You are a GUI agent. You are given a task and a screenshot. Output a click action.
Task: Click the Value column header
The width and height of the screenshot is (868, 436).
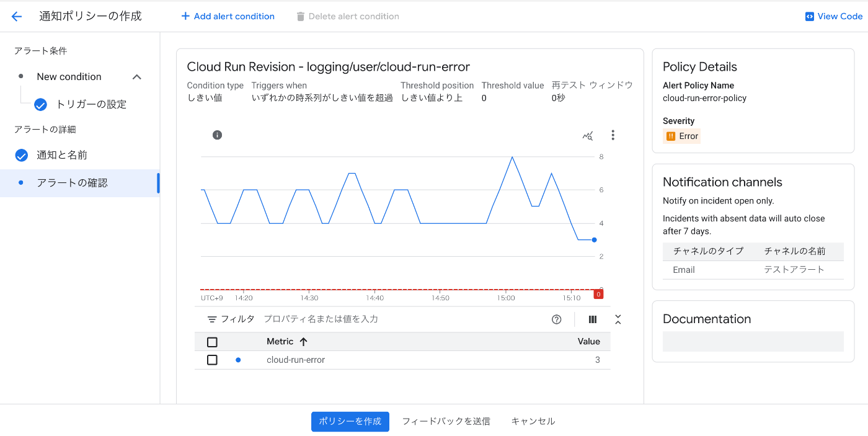click(589, 342)
